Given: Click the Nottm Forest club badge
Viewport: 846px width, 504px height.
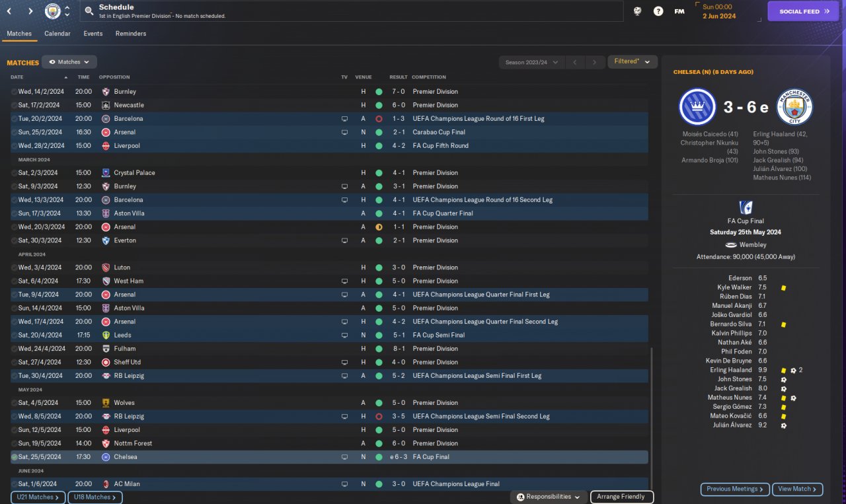Looking at the screenshot, I should pyautogui.click(x=106, y=443).
